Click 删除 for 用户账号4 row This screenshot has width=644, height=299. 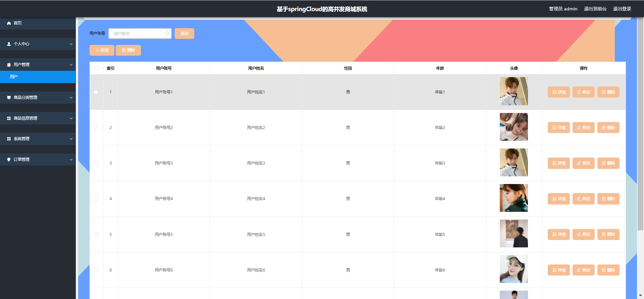(608, 199)
